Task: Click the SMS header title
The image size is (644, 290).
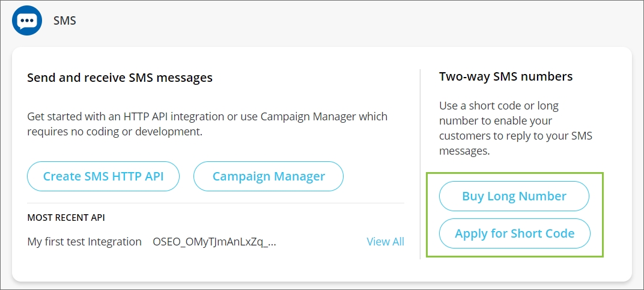Action: tap(65, 21)
